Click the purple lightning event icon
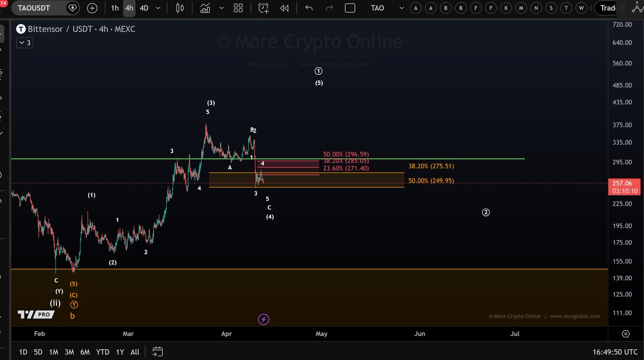The image size is (644, 360). point(264,320)
